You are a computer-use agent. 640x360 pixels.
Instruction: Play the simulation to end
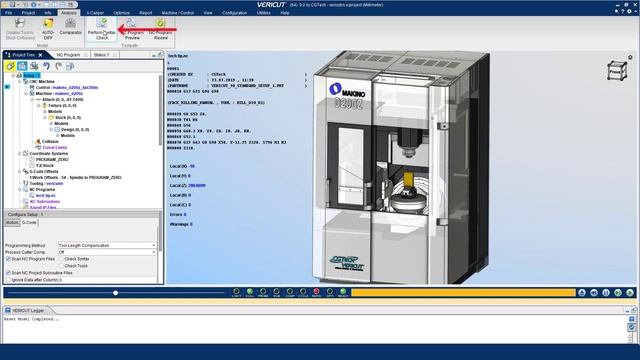(x=630, y=293)
